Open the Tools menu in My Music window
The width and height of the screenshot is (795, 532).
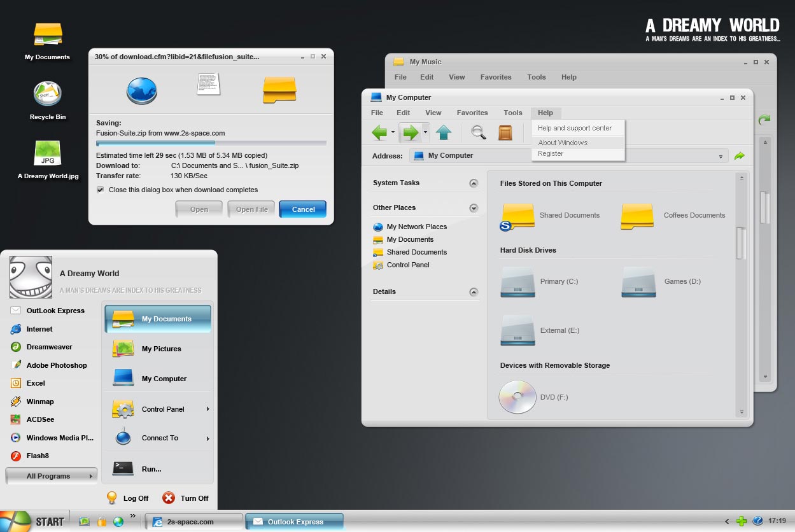pyautogui.click(x=537, y=77)
